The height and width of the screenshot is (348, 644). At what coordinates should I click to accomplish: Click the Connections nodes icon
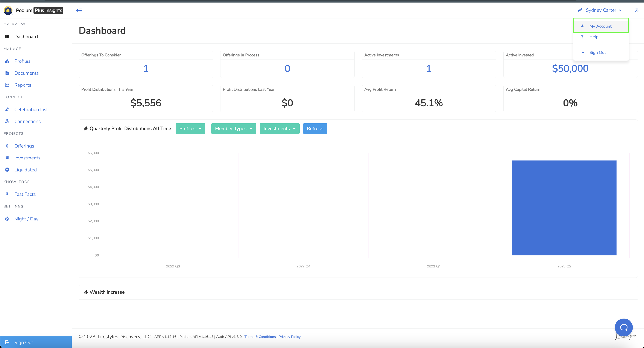pyautogui.click(x=7, y=121)
